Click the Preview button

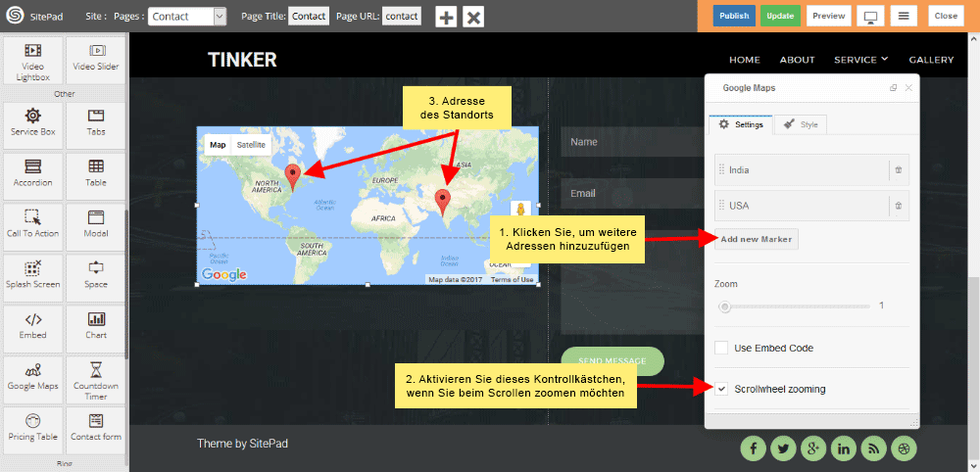829,16
